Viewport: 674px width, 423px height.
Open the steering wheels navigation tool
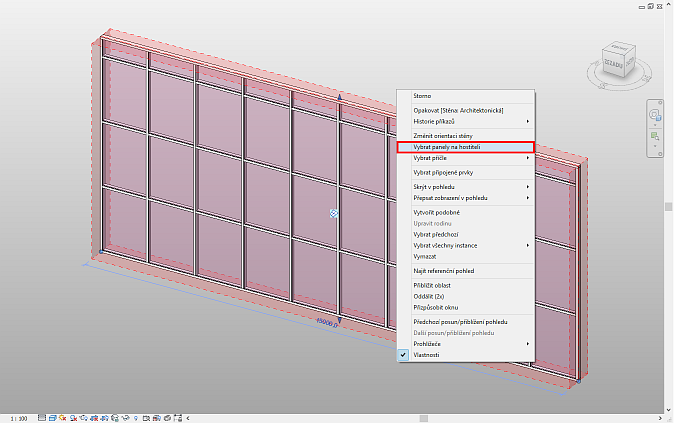(x=654, y=116)
